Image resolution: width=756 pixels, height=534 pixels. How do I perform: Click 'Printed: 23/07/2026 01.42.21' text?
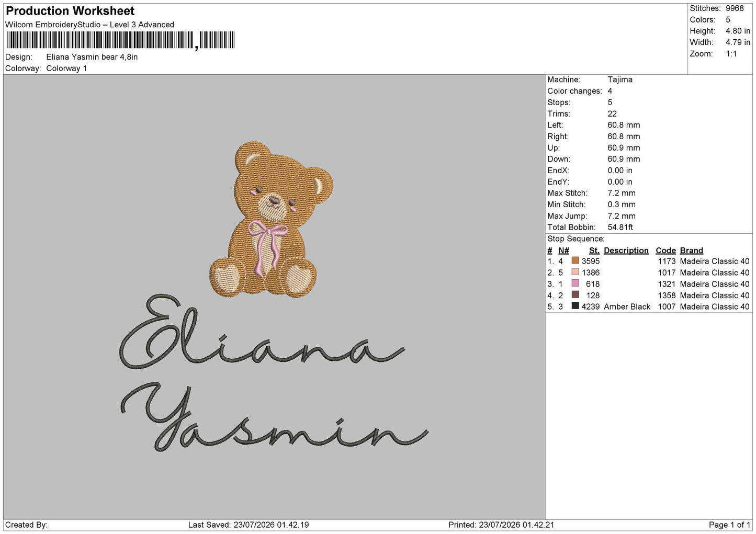coord(501,525)
